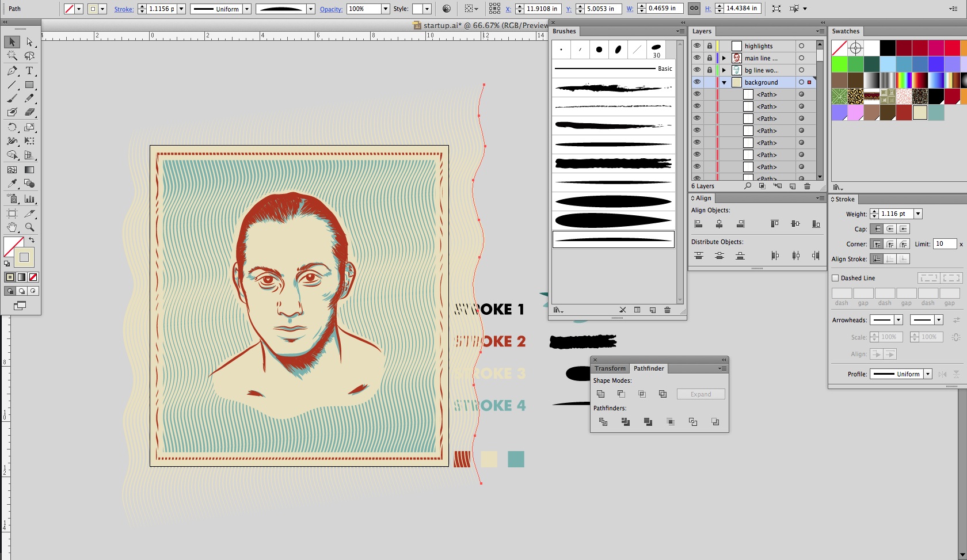Screen dimensions: 967x560
Task: Select the Type tool
Action: click(x=29, y=71)
